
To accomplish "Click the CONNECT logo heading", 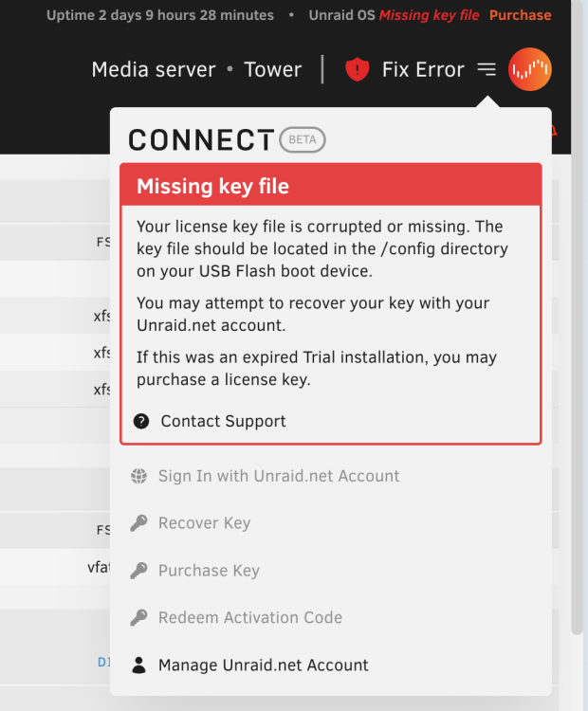I will [x=201, y=139].
